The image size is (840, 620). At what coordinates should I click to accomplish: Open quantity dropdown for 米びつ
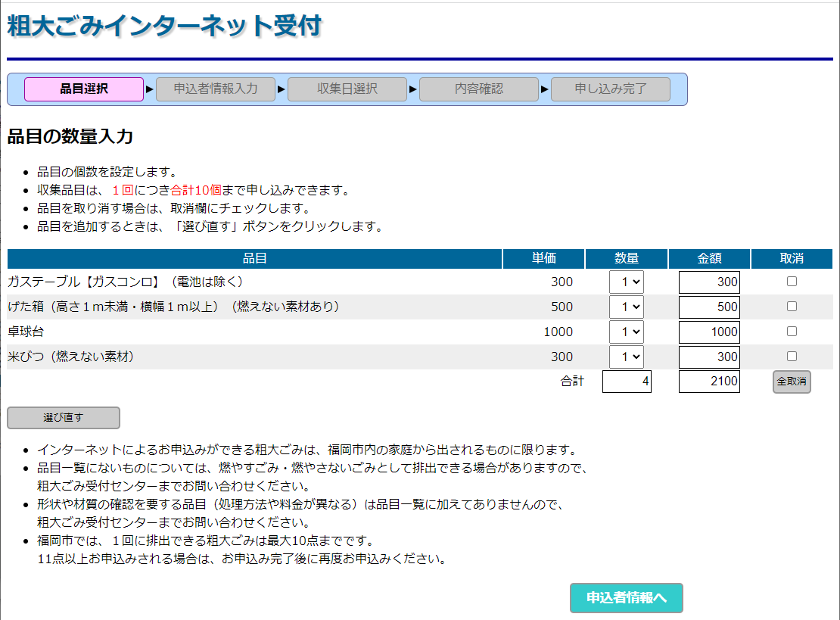pyautogui.click(x=627, y=357)
